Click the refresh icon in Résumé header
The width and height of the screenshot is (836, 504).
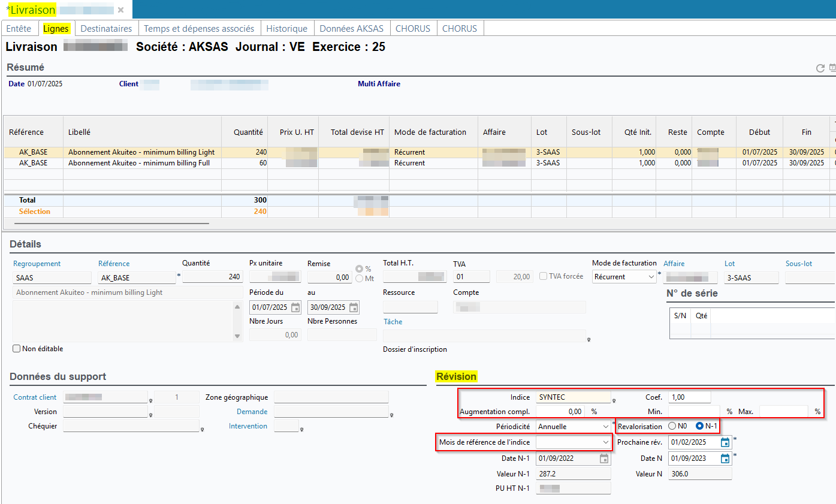[x=820, y=68]
